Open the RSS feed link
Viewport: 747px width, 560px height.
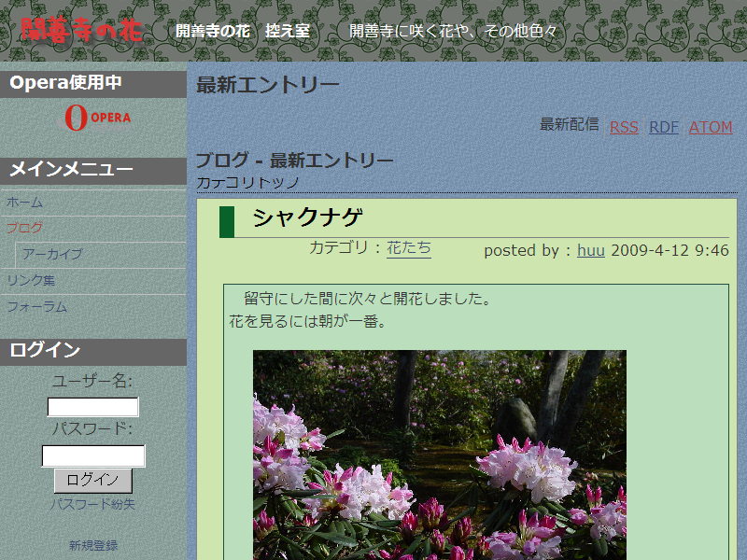tap(624, 127)
